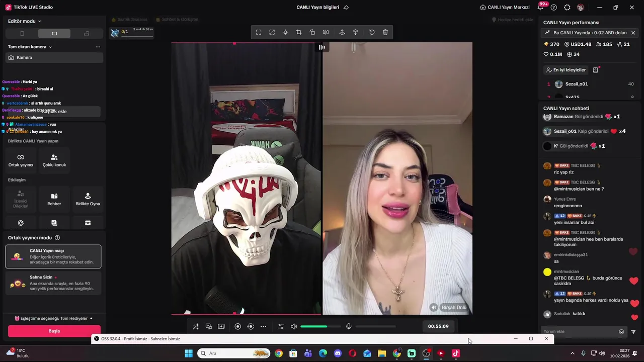The width and height of the screenshot is (644, 362).
Task: Delete the selected source with the trash icon
Action: pos(385,32)
